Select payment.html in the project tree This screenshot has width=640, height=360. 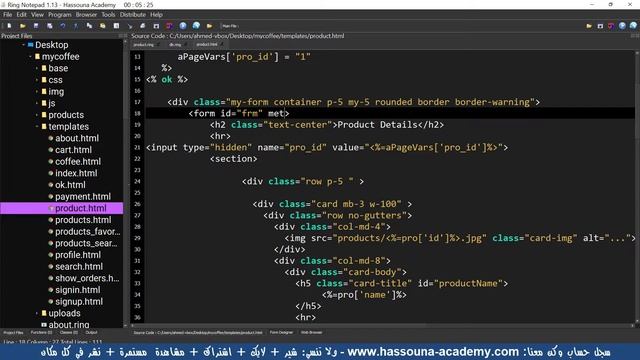tap(83, 197)
